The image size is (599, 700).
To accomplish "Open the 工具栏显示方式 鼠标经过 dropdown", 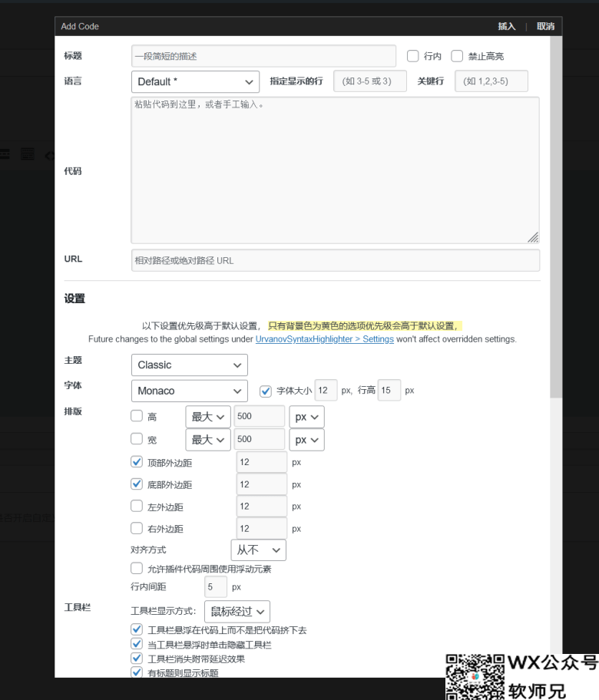I will pos(237,612).
